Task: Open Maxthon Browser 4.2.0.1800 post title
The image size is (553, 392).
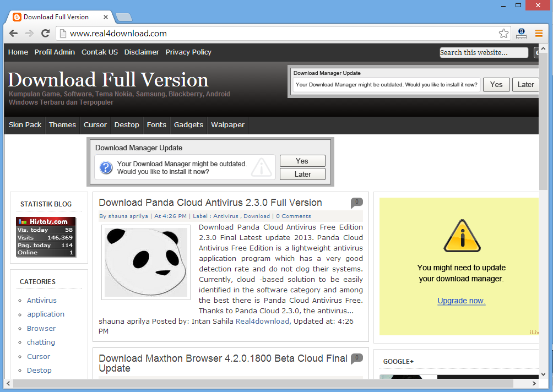Action: point(223,363)
